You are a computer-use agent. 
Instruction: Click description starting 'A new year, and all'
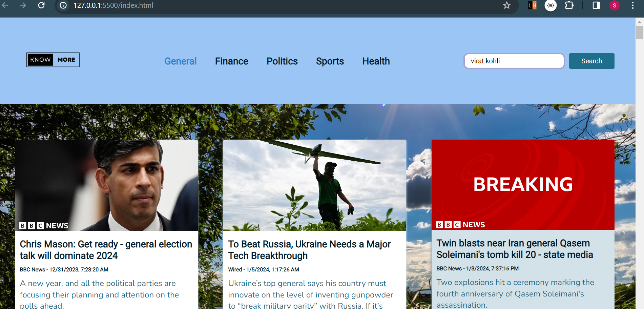(x=99, y=294)
